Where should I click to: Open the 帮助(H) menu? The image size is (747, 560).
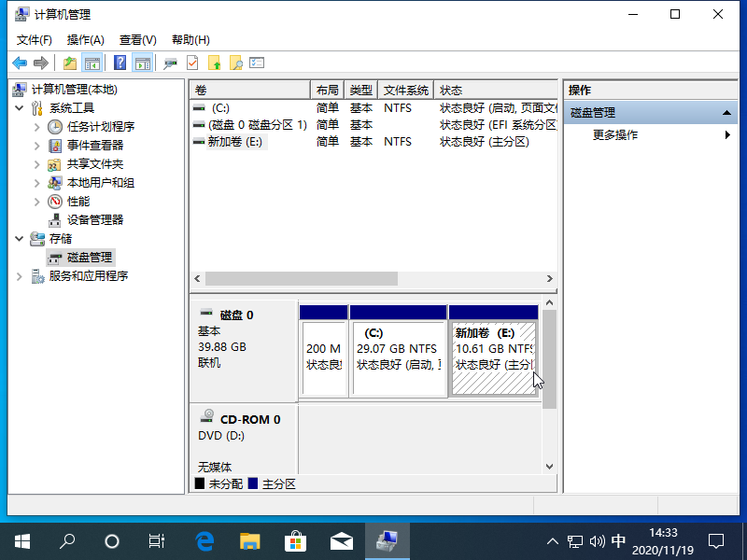click(190, 40)
